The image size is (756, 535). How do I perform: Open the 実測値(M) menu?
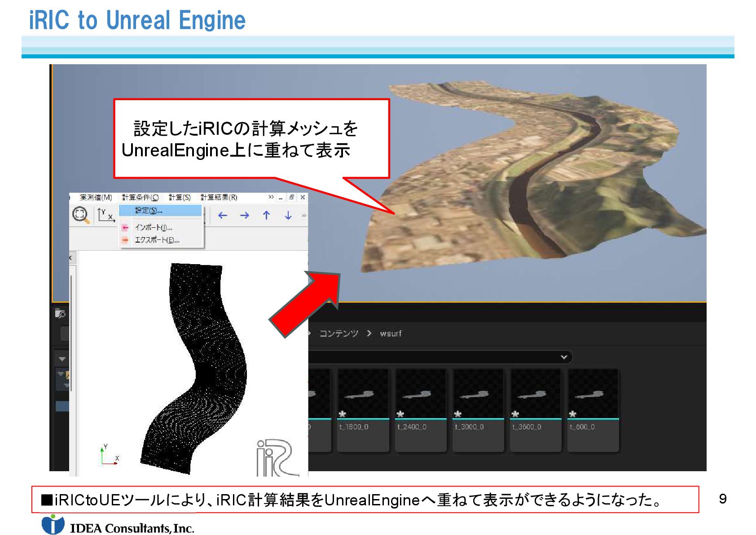[96, 197]
